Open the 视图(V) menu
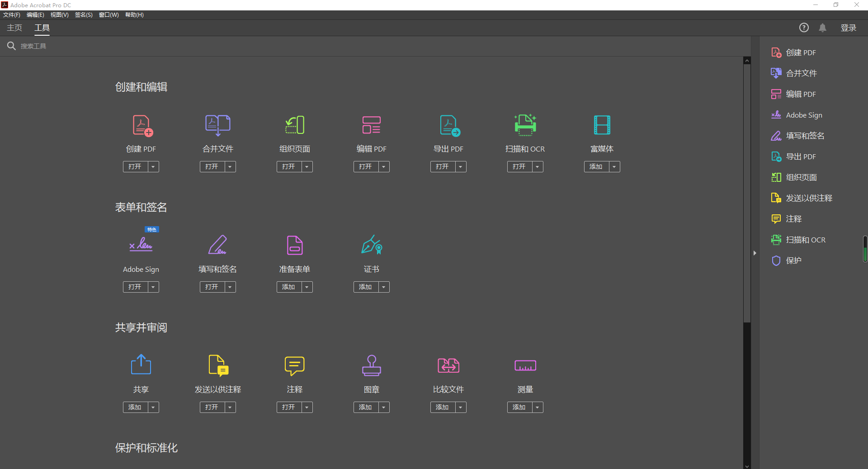This screenshot has height=469, width=868. (59, 15)
